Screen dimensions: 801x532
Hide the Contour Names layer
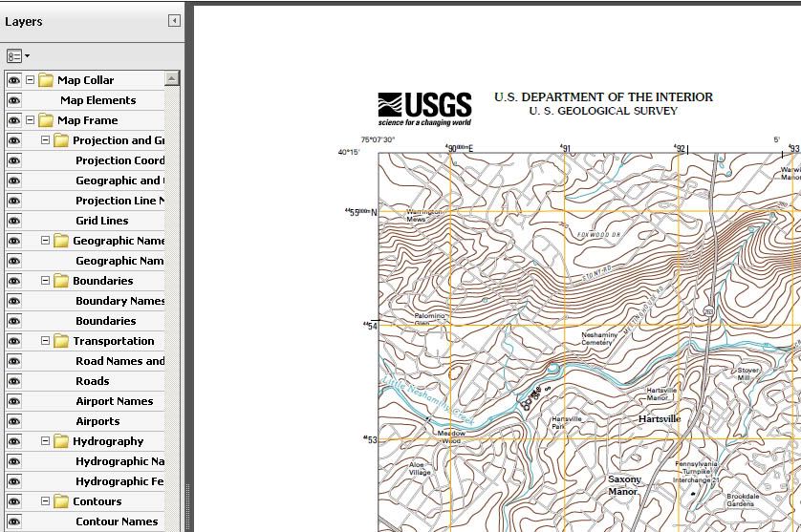click(x=13, y=521)
